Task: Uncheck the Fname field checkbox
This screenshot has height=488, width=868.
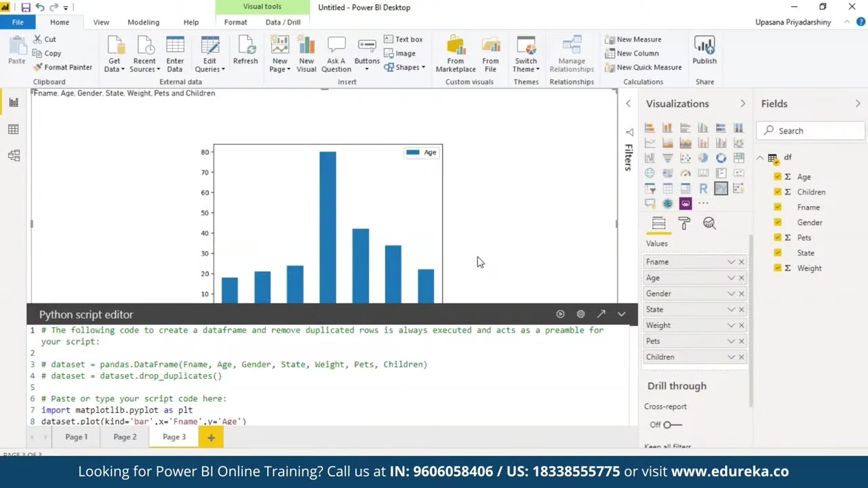Action: [778, 207]
